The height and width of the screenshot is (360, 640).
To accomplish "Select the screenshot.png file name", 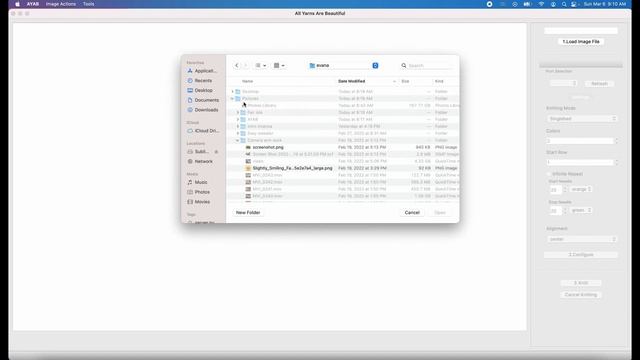I will coord(268,147).
